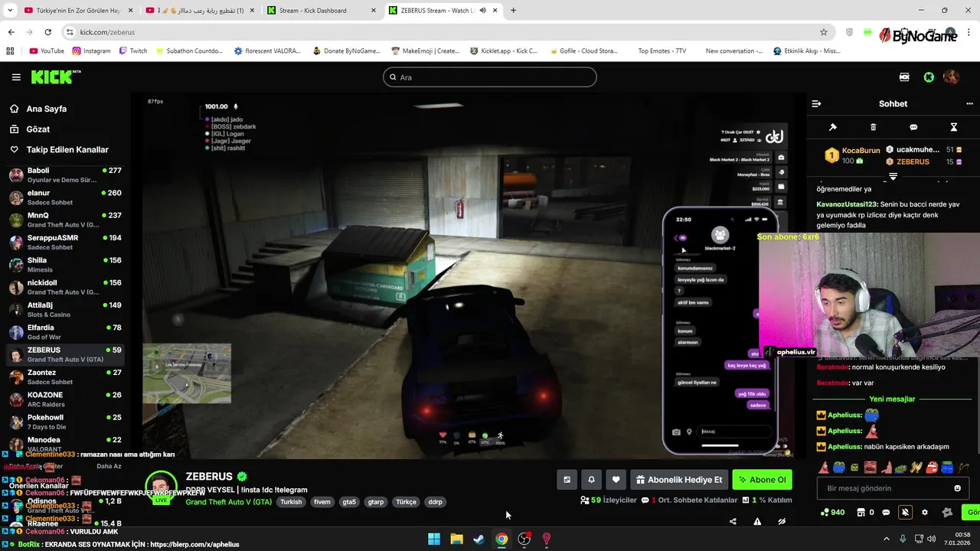Bookmark this page with star icon
Screen dimensions: 980x551
[x=824, y=32]
